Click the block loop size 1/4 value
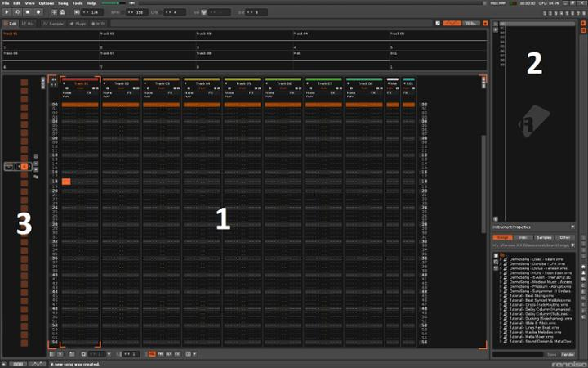Viewport: 588px width, 368px height. [92, 12]
